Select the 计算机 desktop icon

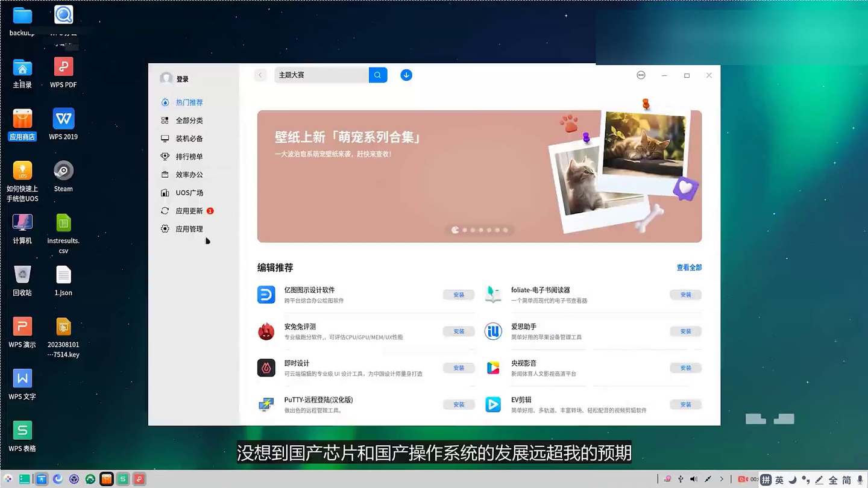tap(22, 223)
